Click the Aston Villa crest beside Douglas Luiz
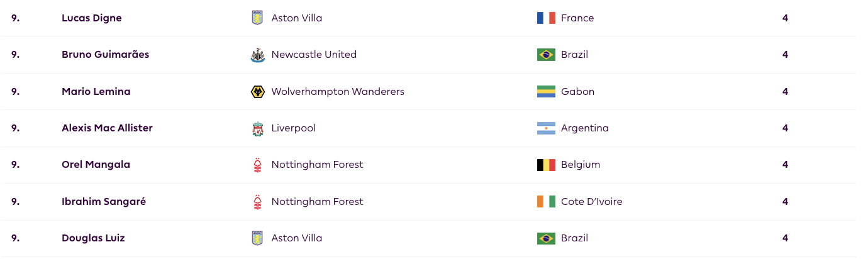The image size is (868, 259). click(257, 238)
